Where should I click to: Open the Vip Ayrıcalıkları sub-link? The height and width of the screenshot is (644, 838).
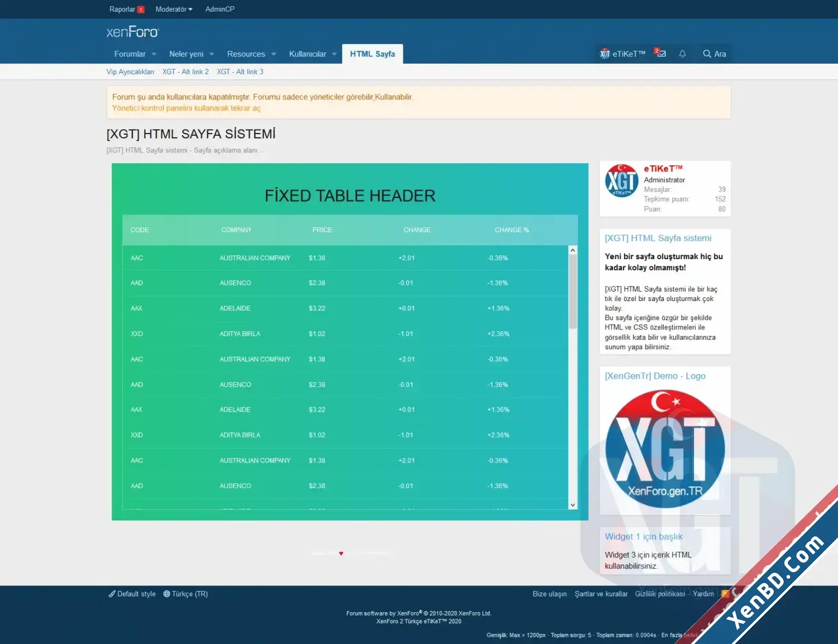[130, 71]
